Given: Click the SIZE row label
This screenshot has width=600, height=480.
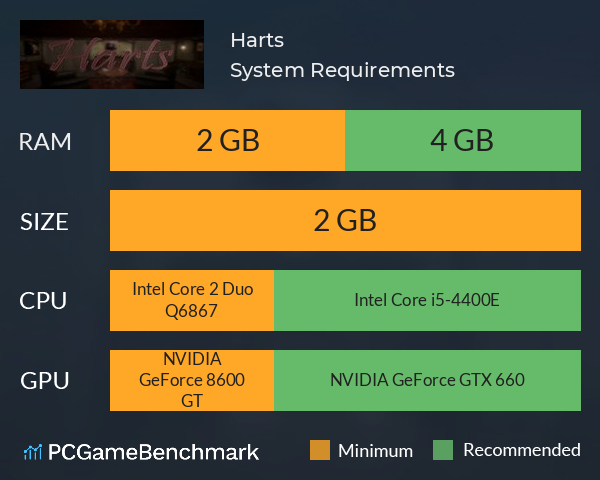Looking at the screenshot, I should [x=44, y=222].
